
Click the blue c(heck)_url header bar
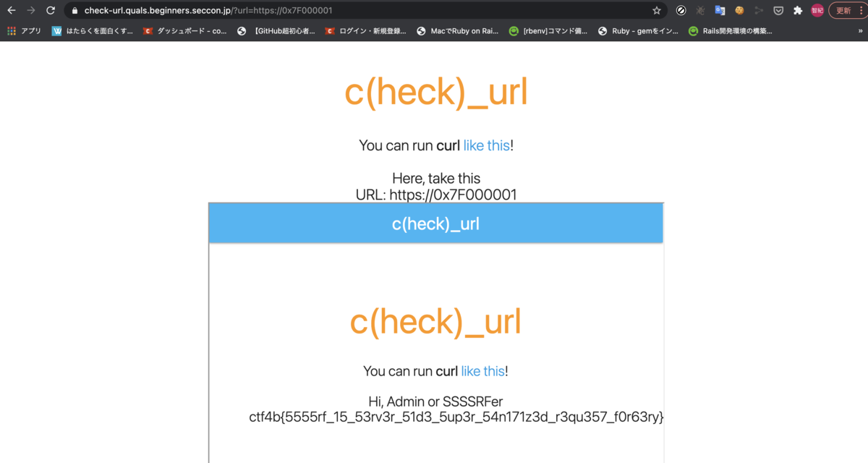(435, 224)
